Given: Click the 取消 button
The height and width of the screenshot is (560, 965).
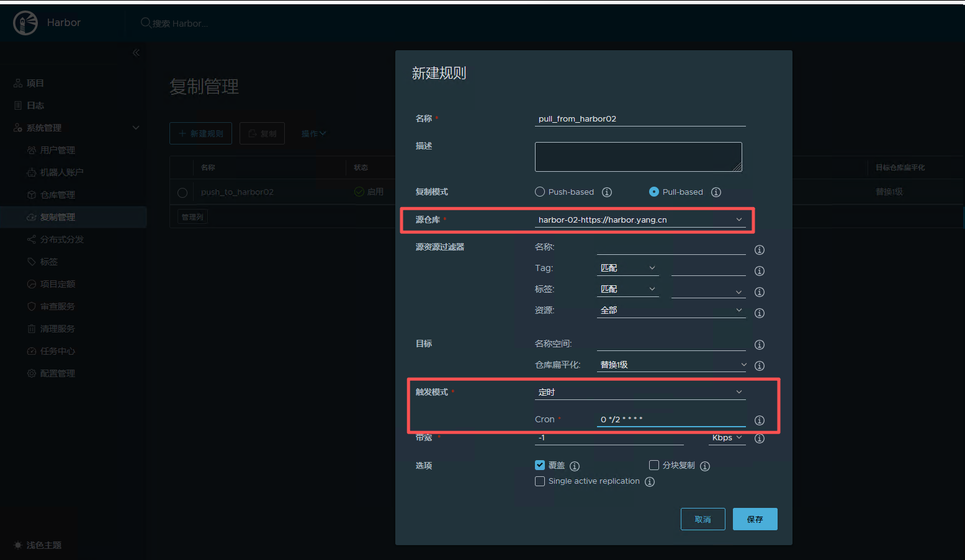Looking at the screenshot, I should coord(702,519).
